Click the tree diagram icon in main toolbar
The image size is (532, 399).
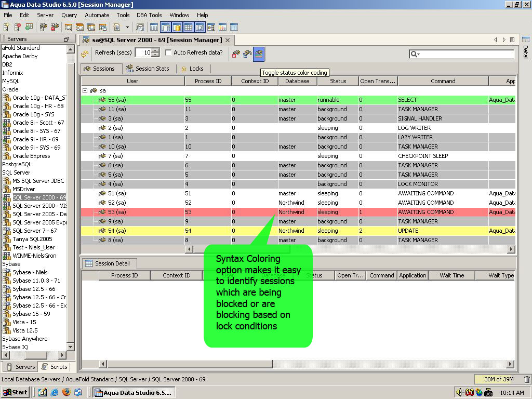[211, 27]
